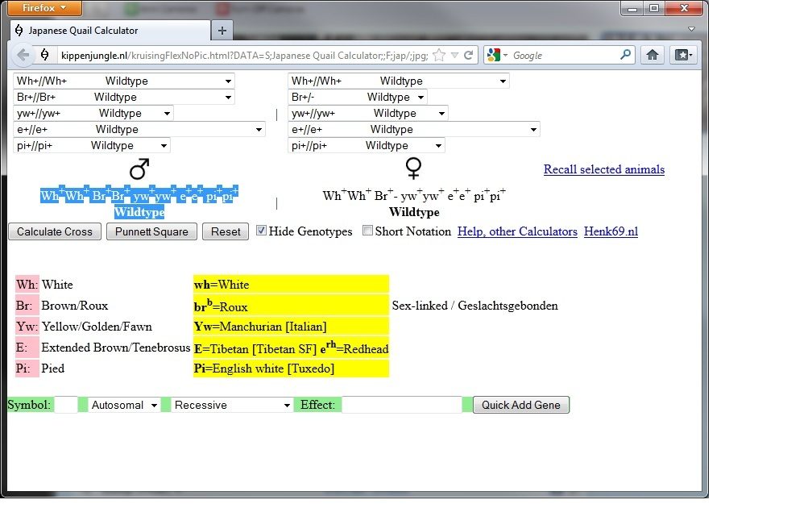Screen dimensions: 812x508
Task: Click the pink Wh: gene label cell
Action: tap(27, 285)
